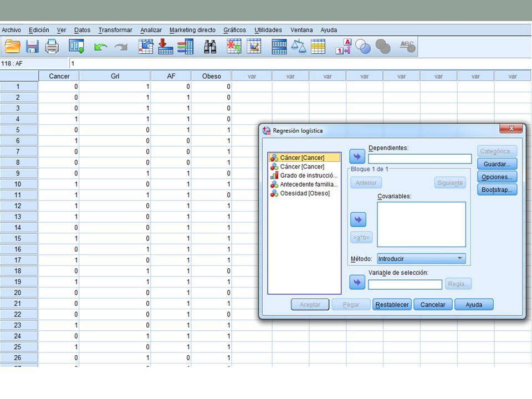Click inside the Covariables list box
Image resolution: width=532 pixels, height=399 pixels.
point(421,224)
